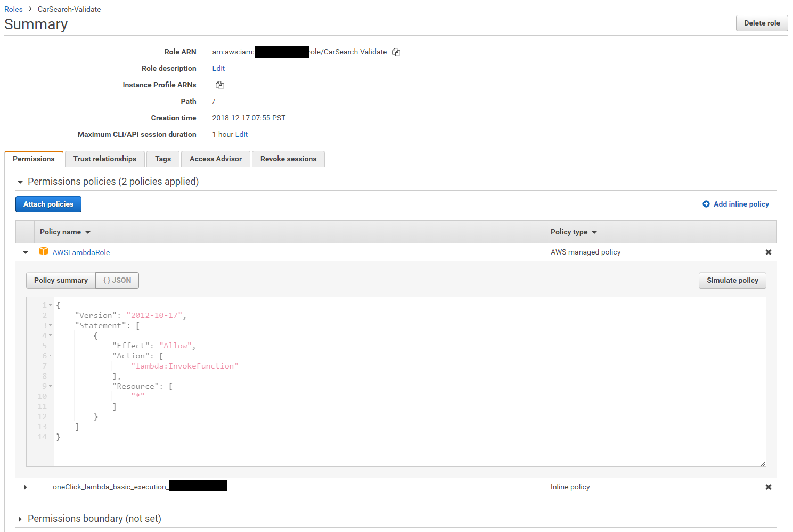Image resolution: width=793 pixels, height=532 pixels.
Task: Fold the statement object at line 4
Action: [51, 335]
